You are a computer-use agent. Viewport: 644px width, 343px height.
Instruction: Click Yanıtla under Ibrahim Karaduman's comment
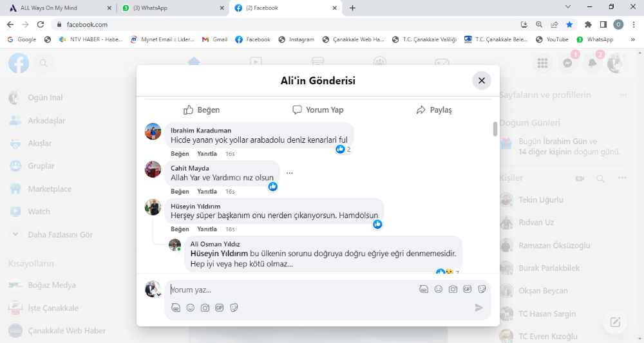tap(207, 154)
